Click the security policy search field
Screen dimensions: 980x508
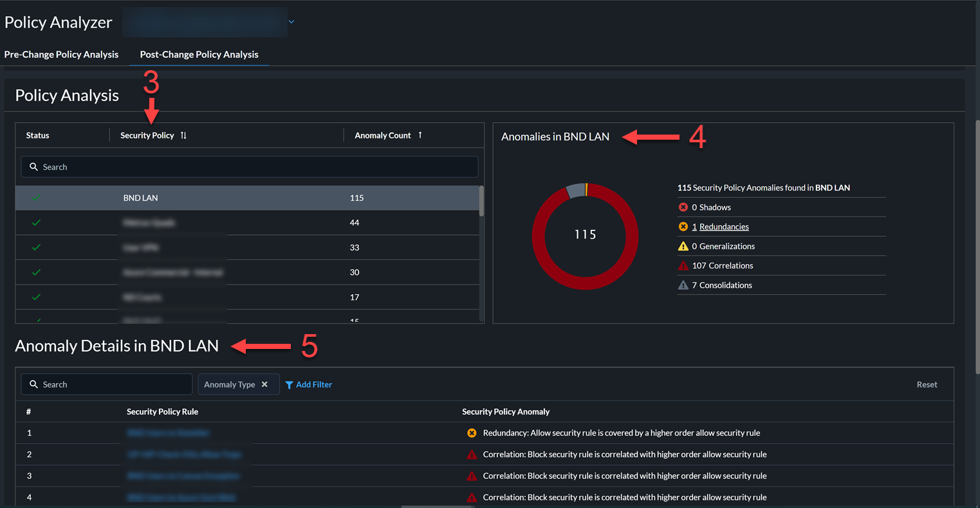[x=250, y=167]
